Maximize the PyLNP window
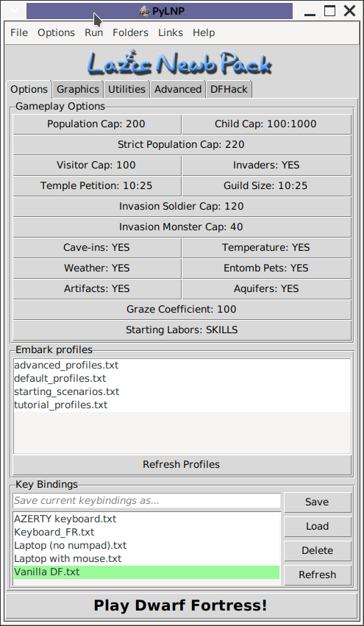The width and height of the screenshot is (364, 626). (x=329, y=11)
